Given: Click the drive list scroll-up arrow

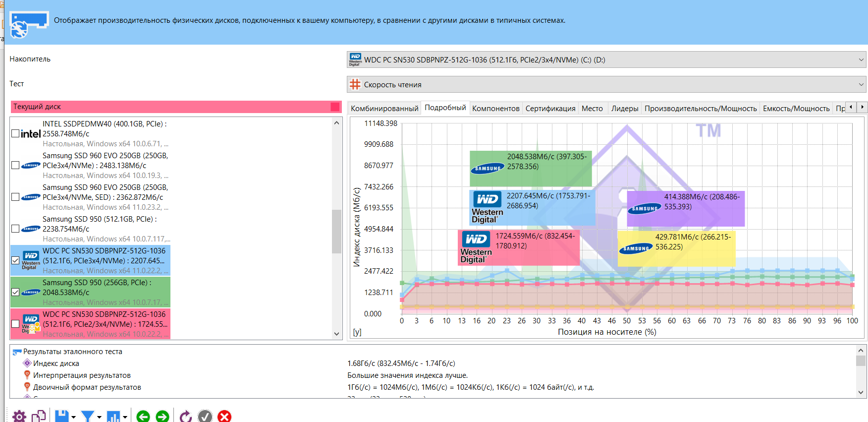Looking at the screenshot, I should pos(336,123).
